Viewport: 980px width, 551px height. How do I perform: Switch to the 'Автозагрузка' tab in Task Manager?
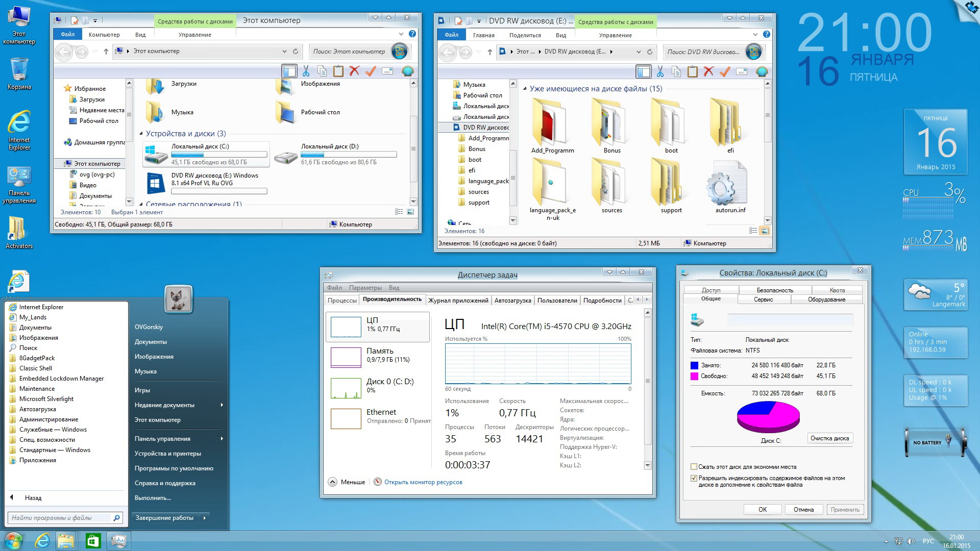tap(512, 300)
